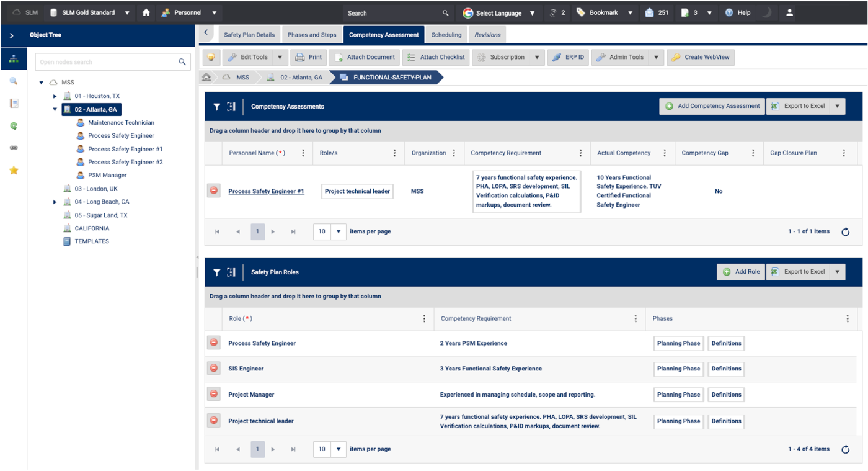Viewport: 868px width, 471px height.
Task: Open the Phases and Steps tab
Action: pos(312,35)
